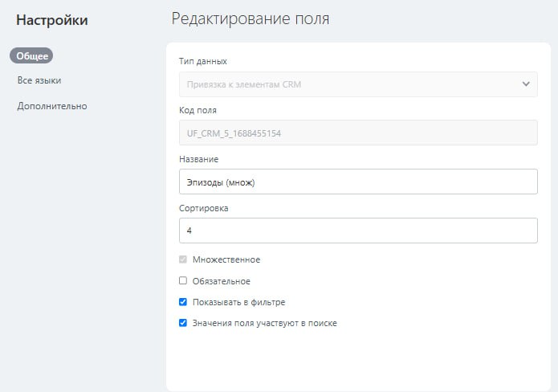This screenshot has height=392, width=558.
Task: Open the Привязка к элементам CRM dropdown
Action: coord(345,84)
